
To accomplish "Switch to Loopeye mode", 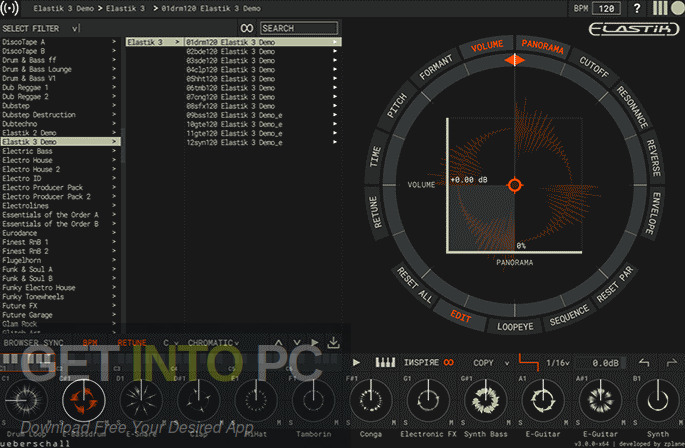I will [515, 326].
